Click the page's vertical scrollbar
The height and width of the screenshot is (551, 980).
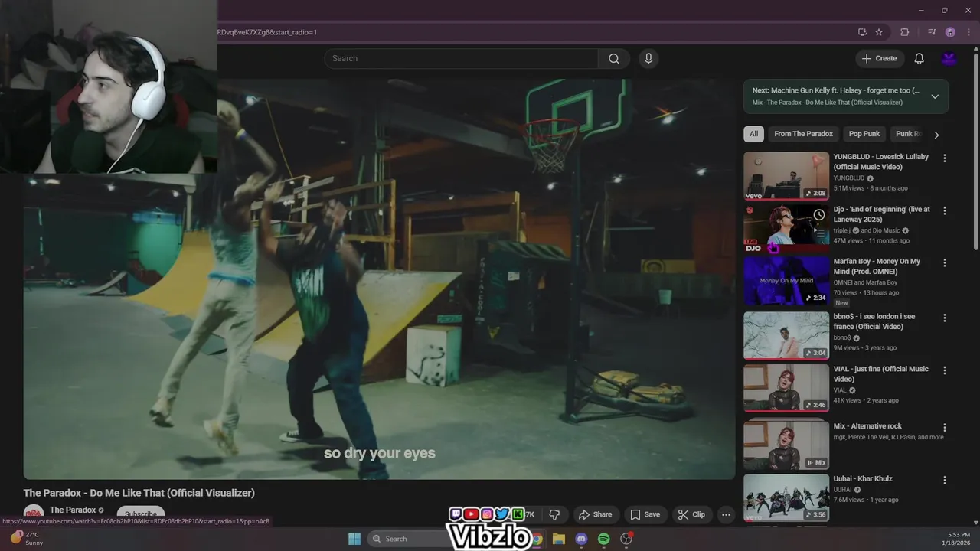click(x=975, y=153)
